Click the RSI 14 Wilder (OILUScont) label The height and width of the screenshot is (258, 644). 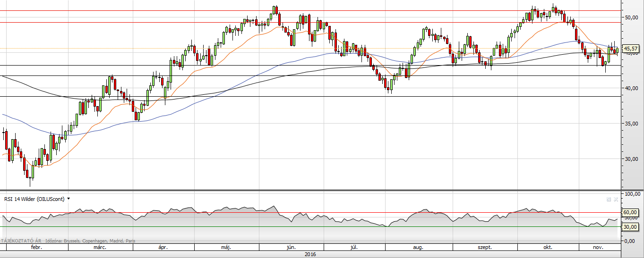pyautogui.click(x=34, y=199)
